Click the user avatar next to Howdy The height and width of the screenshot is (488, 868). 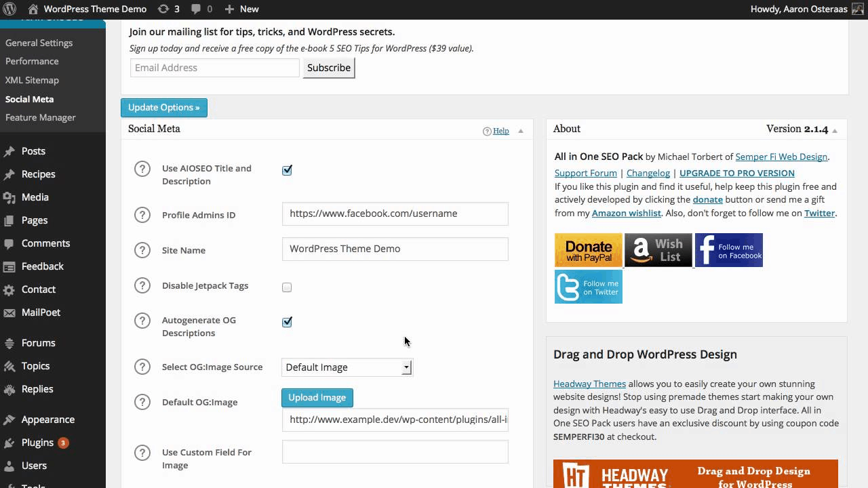pyautogui.click(x=858, y=9)
